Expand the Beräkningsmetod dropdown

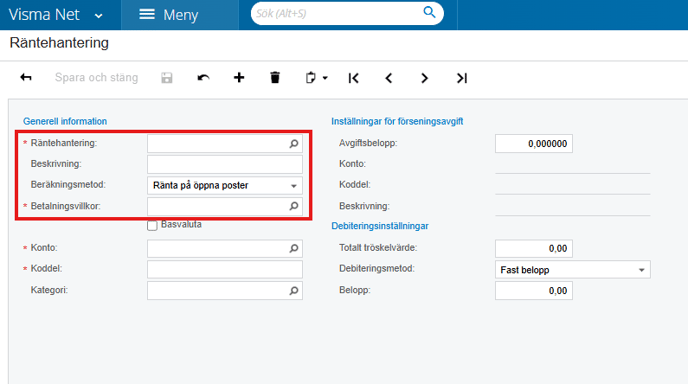[x=294, y=186]
